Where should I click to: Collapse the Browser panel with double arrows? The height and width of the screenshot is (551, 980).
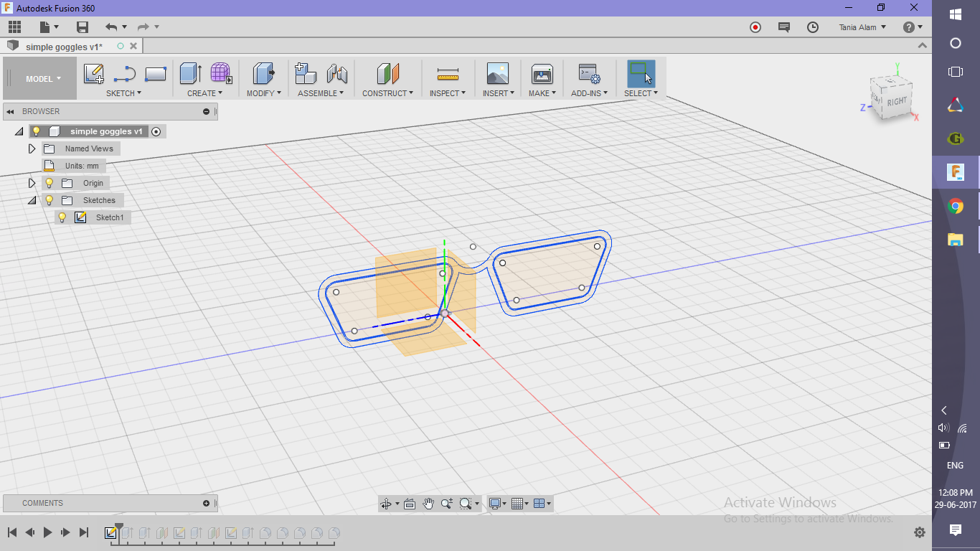pos(11,111)
